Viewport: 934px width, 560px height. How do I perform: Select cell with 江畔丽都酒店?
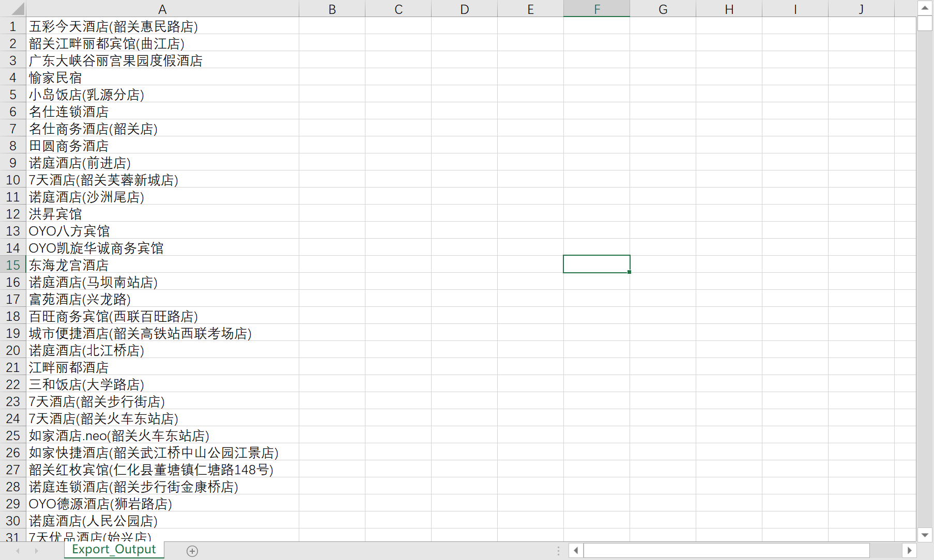[162, 367]
